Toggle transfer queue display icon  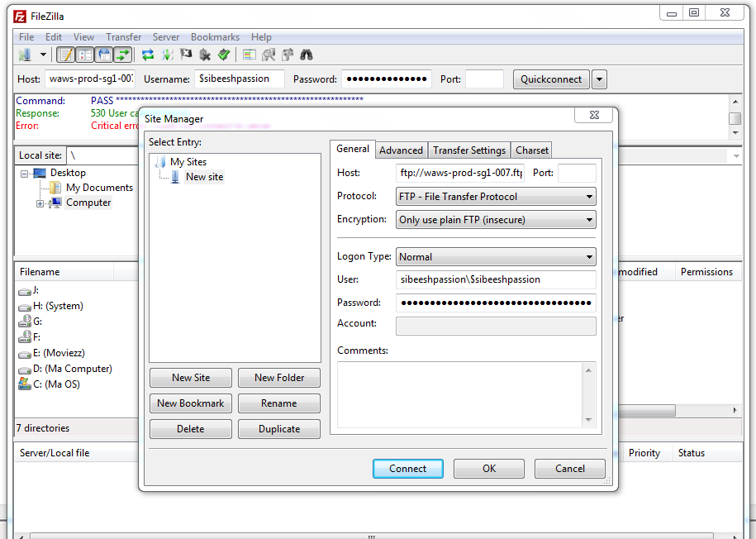[123, 55]
